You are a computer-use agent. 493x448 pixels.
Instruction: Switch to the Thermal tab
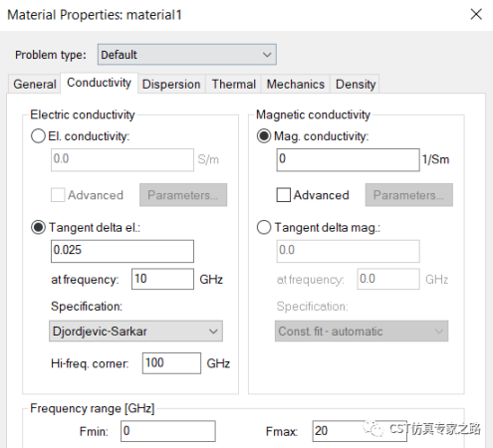click(x=234, y=84)
